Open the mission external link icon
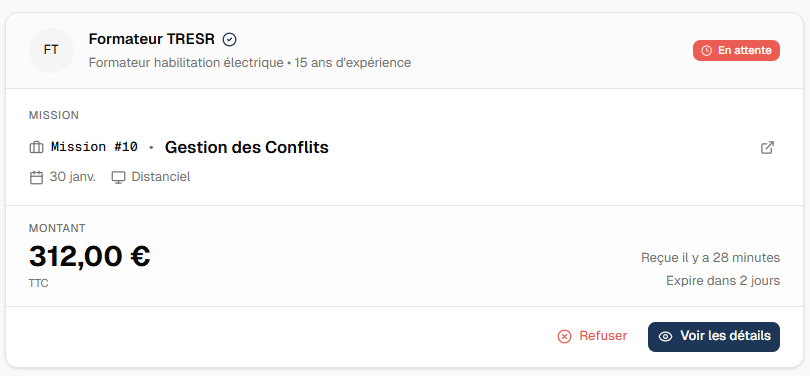 [x=768, y=147]
